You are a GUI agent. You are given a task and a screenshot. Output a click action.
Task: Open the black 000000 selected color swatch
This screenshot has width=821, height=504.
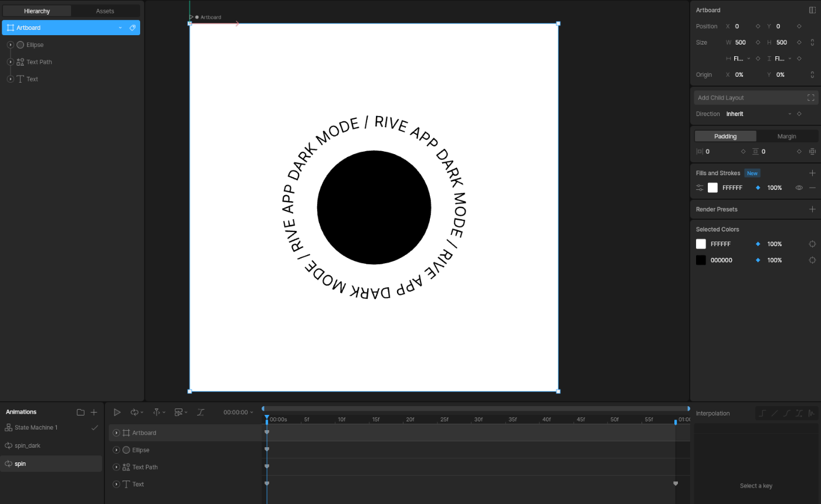[x=701, y=260]
